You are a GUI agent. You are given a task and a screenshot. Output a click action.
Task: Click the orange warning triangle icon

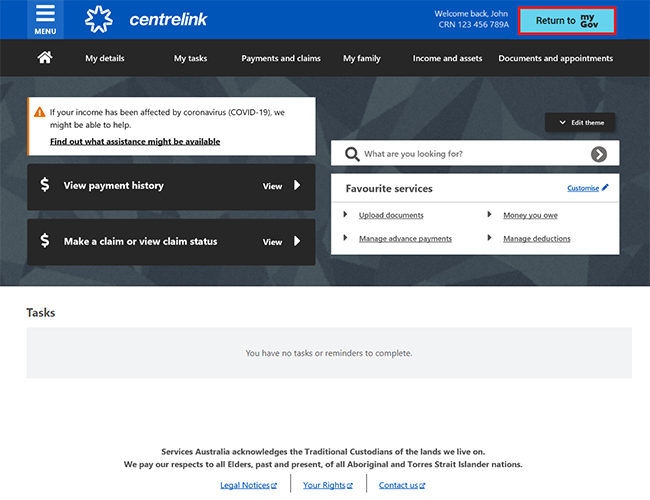click(x=39, y=112)
